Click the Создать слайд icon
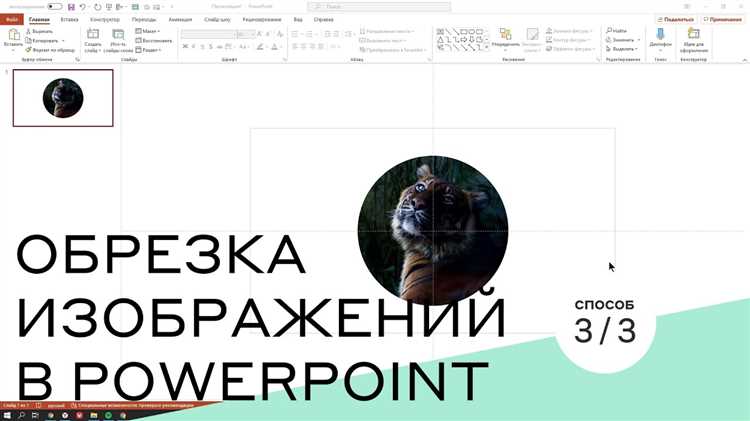 click(x=93, y=34)
